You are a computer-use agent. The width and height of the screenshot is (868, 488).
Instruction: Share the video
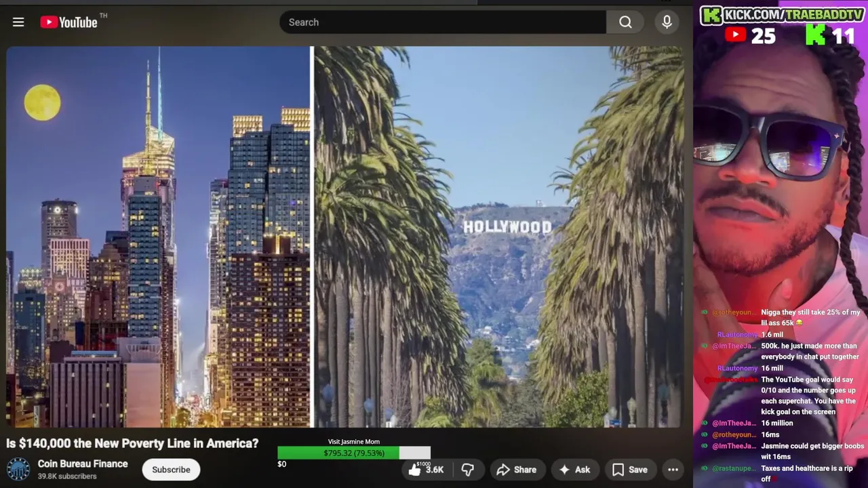[x=517, y=469]
